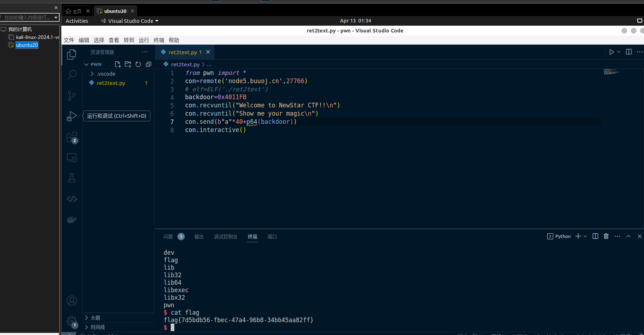Create a new terminal with plus icon

(x=578, y=236)
